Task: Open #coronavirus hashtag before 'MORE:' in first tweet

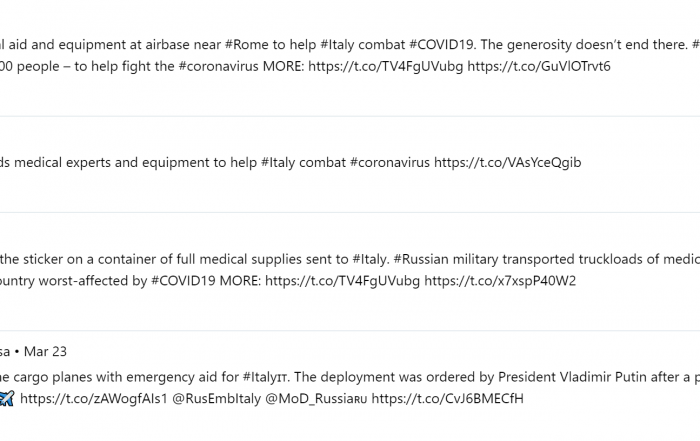Action: pos(218,66)
